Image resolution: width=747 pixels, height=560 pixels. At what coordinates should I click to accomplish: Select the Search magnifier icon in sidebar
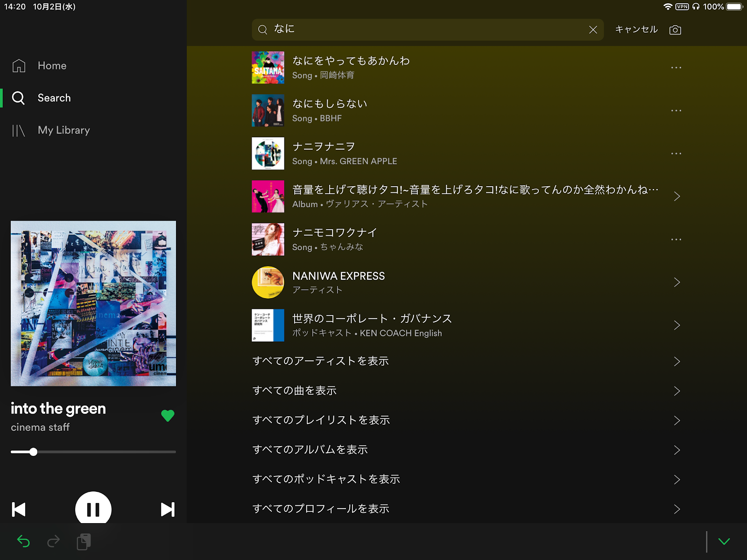(18, 98)
